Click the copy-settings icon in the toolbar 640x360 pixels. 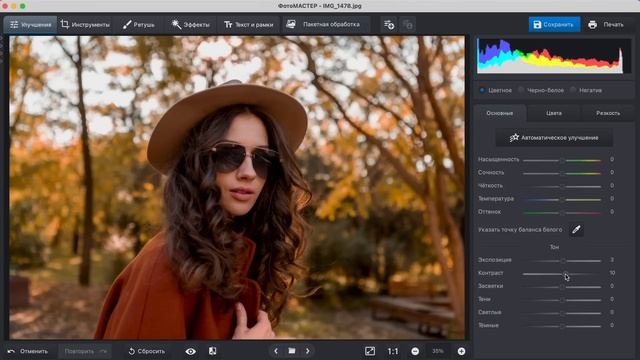pyautogui.click(x=407, y=24)
